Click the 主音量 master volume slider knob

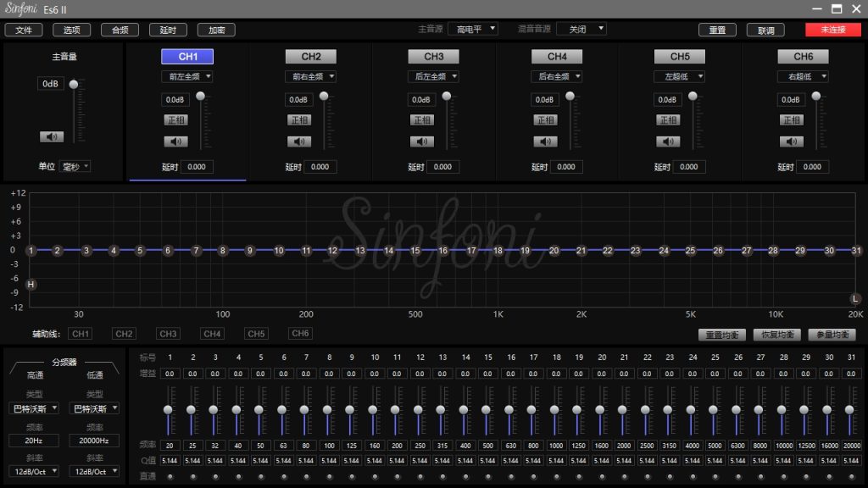74,84
